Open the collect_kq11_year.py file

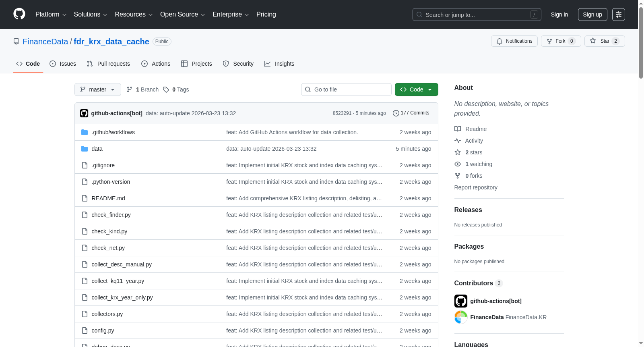point(118,281)
